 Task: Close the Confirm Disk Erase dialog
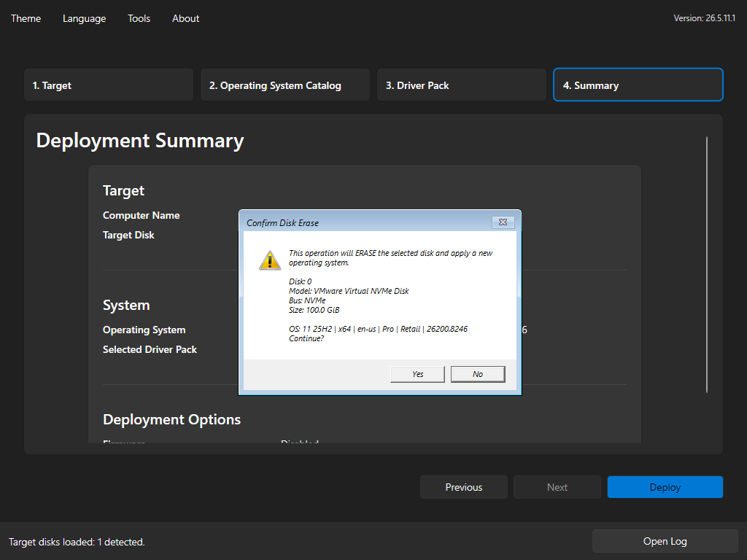tap(503, 222)
